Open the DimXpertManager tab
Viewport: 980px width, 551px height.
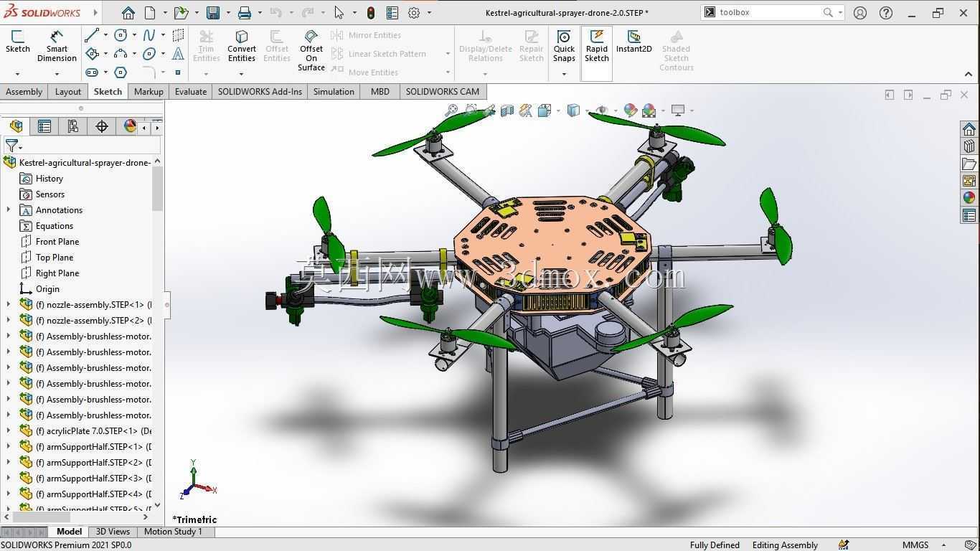coord(102,126)
